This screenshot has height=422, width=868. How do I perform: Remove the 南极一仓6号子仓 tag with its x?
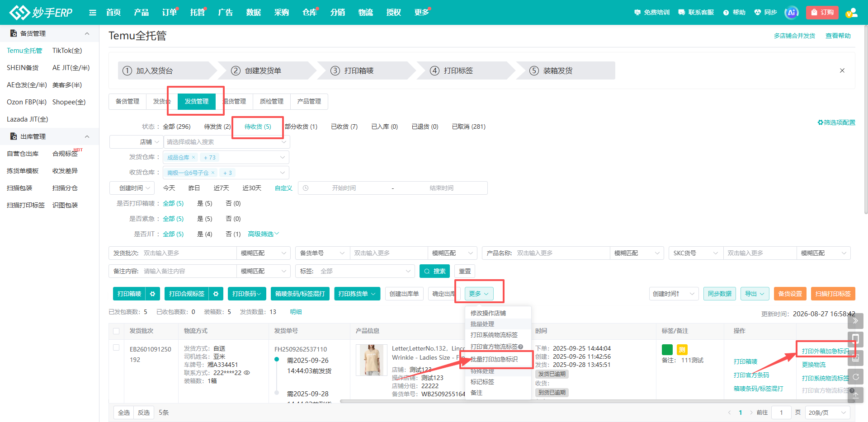tap(213, 173)
